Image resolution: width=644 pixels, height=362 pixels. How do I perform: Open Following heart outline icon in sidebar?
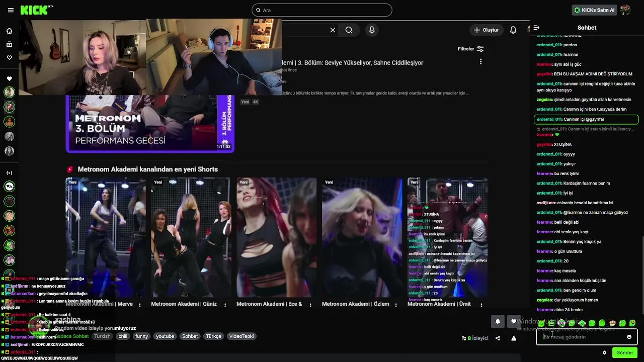click(x=9, y=58)
